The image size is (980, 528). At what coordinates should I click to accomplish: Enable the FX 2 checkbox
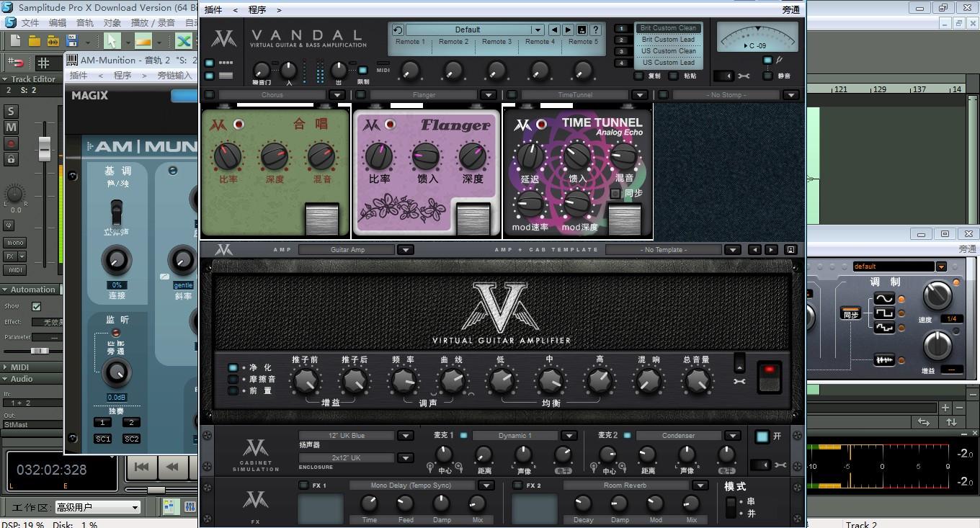click(x=517, y=486)
